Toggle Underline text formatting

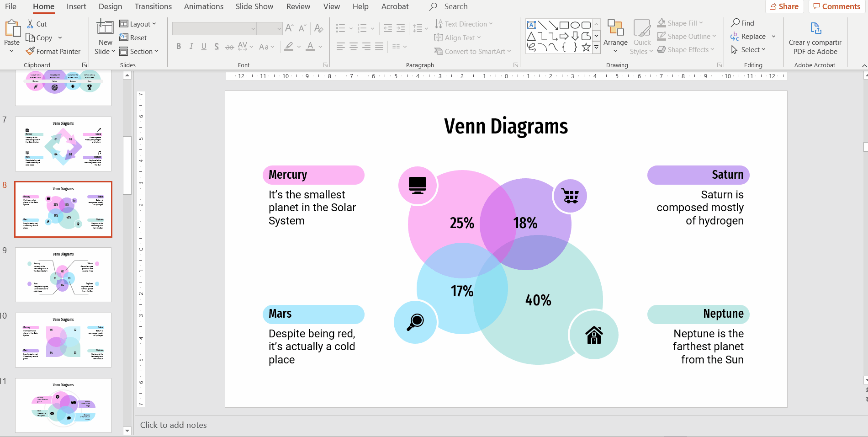(x=204, y=47)
